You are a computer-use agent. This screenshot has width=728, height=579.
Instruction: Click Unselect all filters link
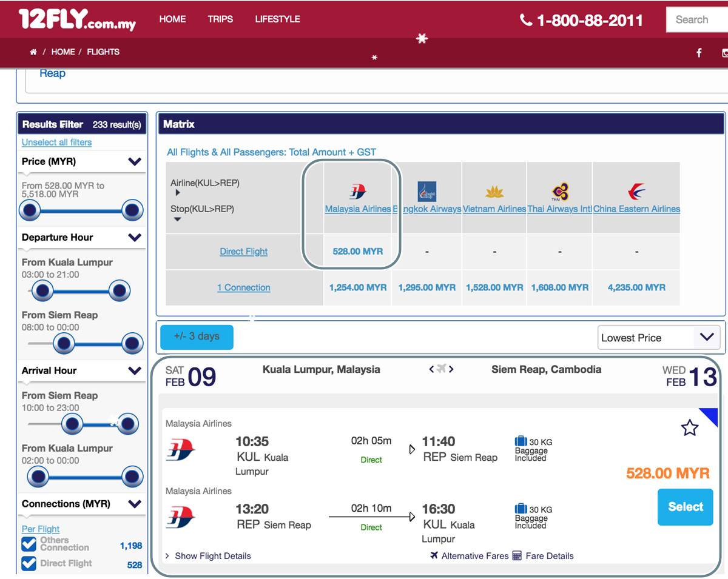tap(57, 142)
